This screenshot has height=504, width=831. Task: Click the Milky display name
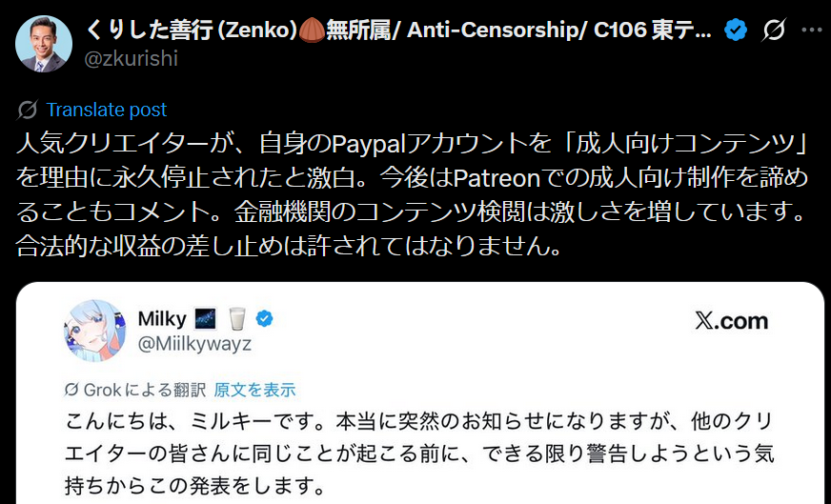162,319
